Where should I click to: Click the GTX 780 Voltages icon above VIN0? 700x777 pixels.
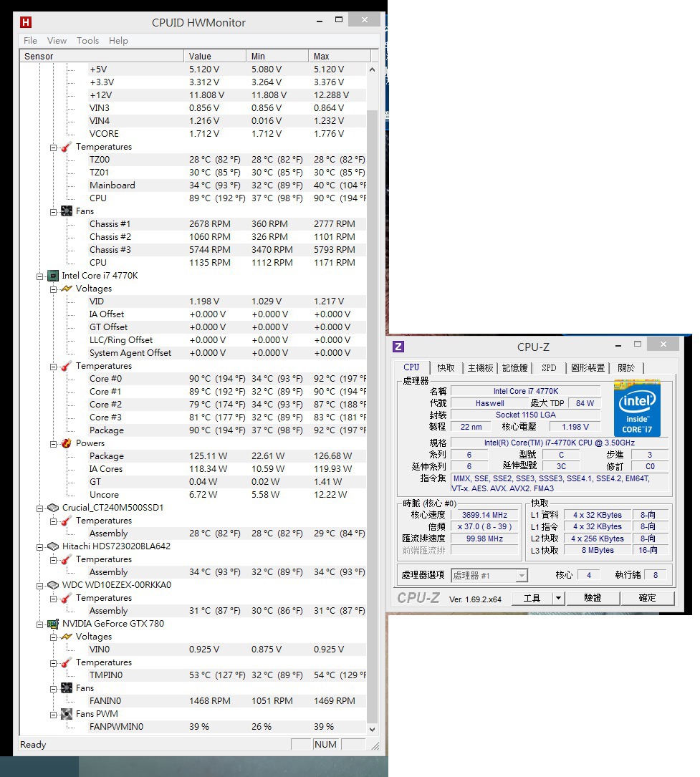[x=67, y=636]
